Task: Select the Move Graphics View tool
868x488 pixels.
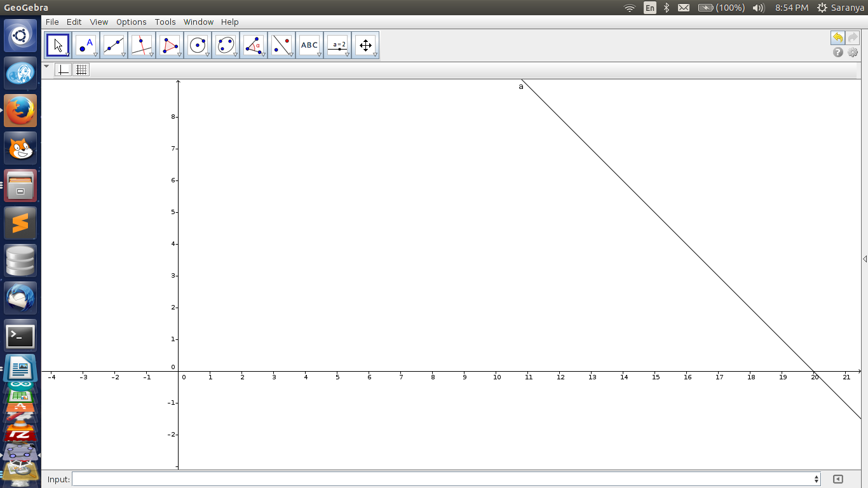Action: point(365,45)
